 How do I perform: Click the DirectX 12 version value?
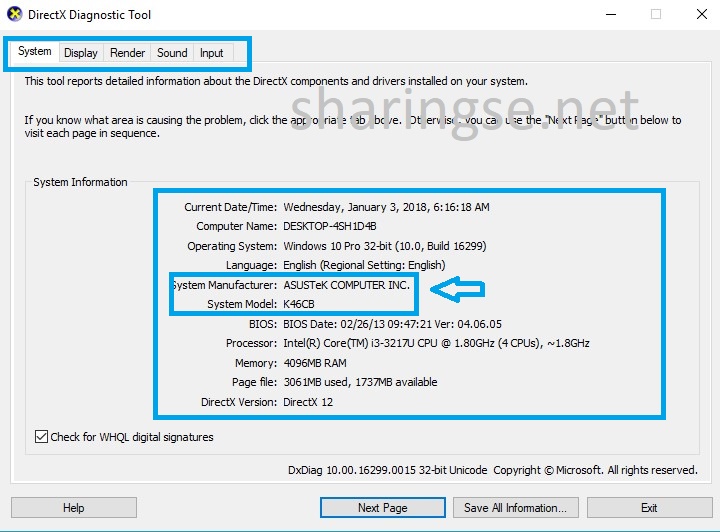click(x=308, y=402)
